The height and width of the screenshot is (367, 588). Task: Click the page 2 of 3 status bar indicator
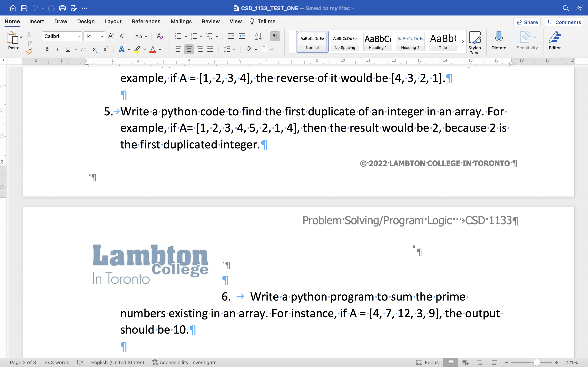tap(23, 362)
